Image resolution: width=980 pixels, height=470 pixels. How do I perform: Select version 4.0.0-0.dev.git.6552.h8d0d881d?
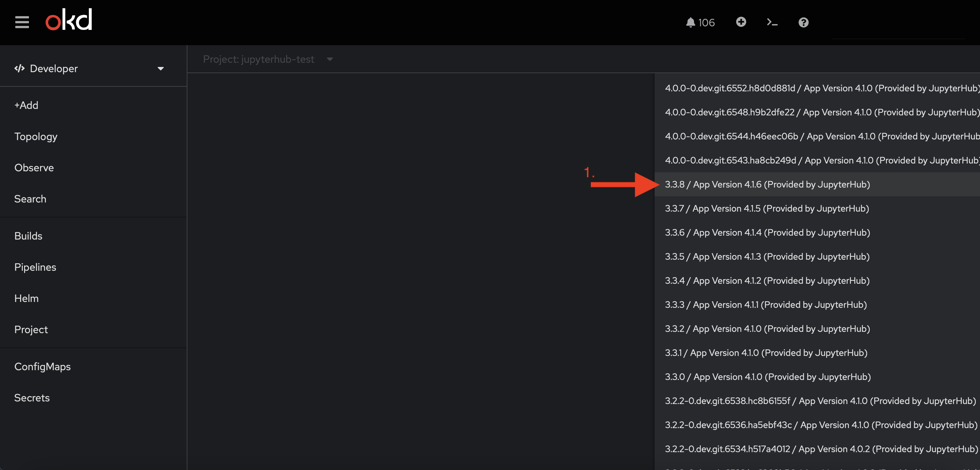point(817,88)
